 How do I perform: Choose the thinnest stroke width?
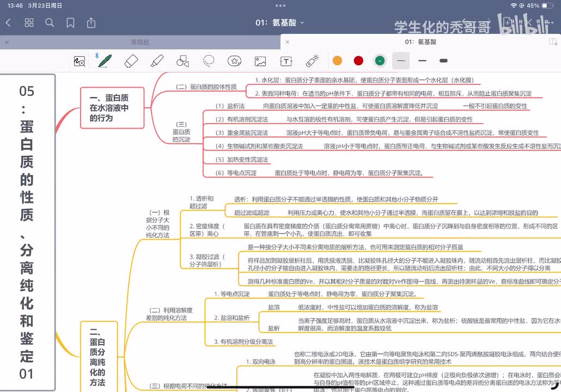(x=401, y=61)
